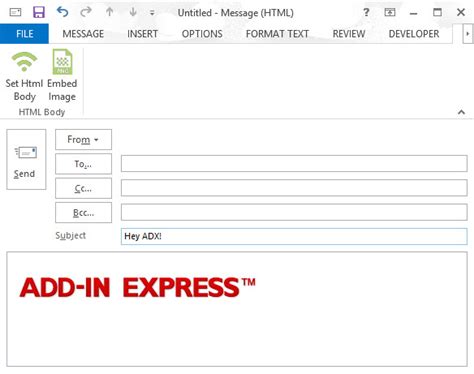Open the From account dropdown

pyautogui.click(x=83, y=139)
